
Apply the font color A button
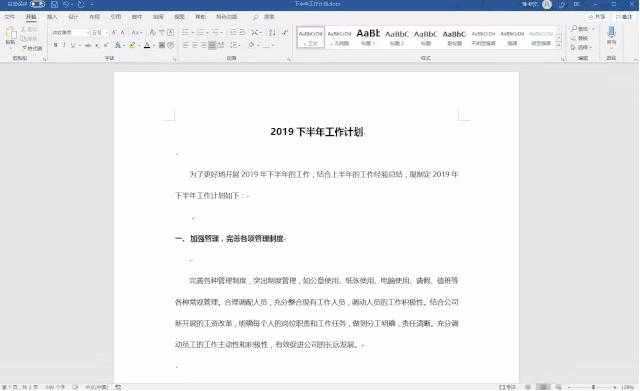pyautogui.click(x=147, y=45)
